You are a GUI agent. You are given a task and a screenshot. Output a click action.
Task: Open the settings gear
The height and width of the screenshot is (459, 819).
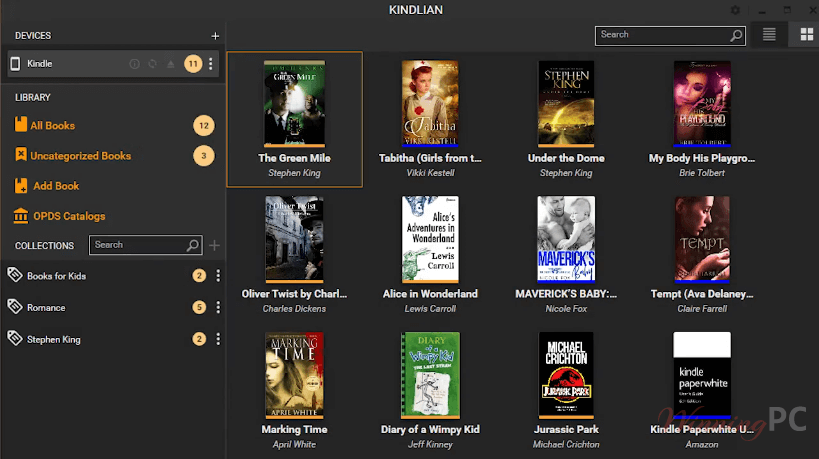pyautogui.click(x=735, y=10)
